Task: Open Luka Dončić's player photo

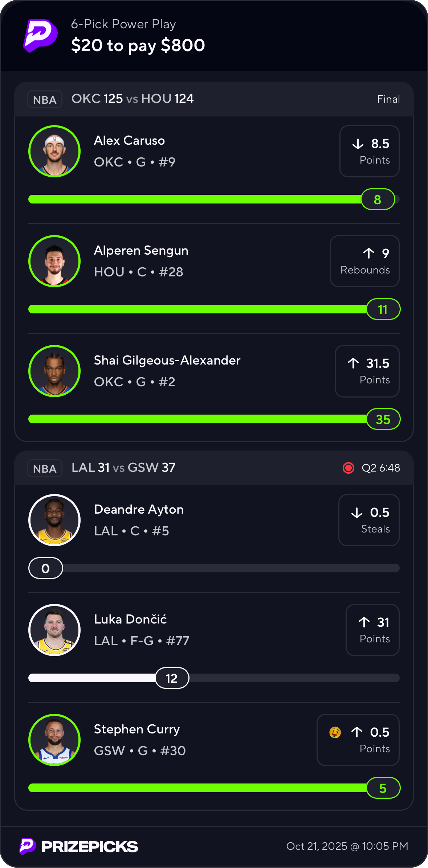Action: tap(54, 630)
